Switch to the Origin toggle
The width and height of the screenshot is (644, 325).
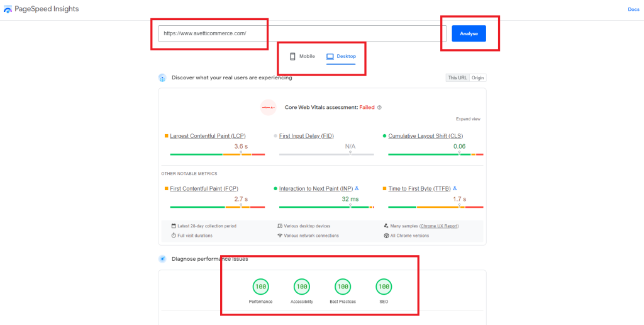pos(478,77)
